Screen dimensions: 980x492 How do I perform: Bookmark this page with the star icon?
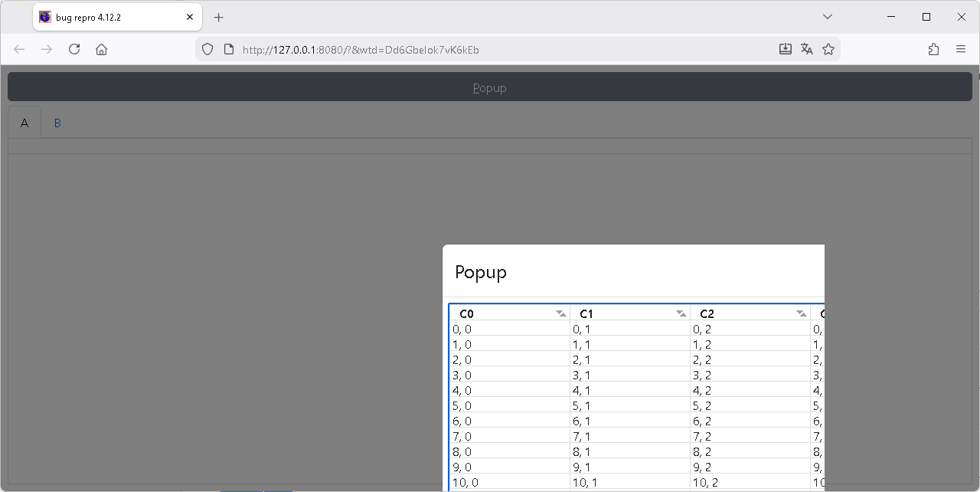point(828,49)
